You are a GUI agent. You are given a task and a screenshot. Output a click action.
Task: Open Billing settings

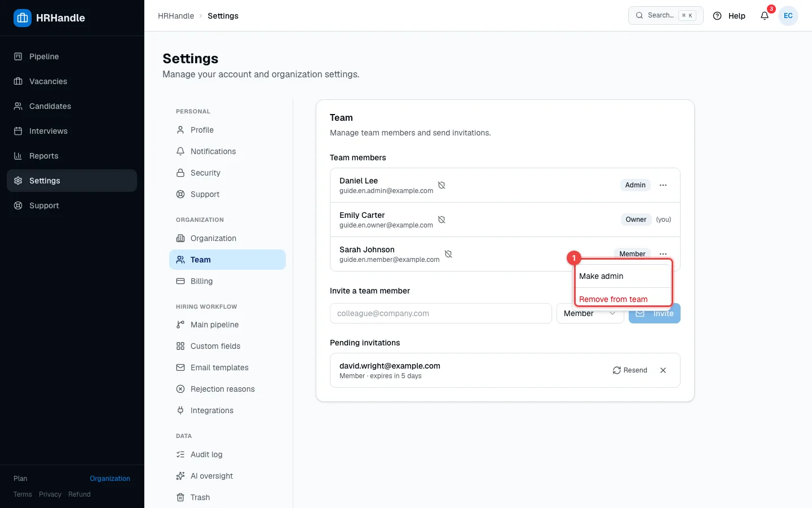tap(227, 281)
